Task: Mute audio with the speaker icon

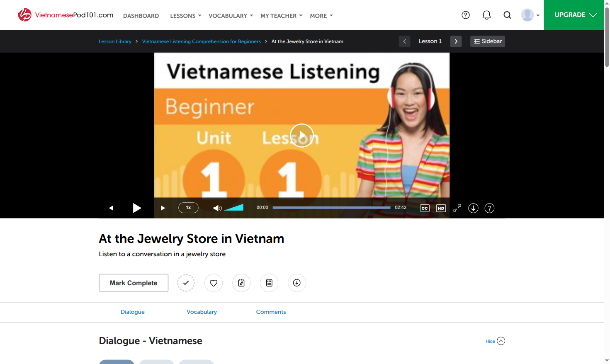Action: pos(217,208)
